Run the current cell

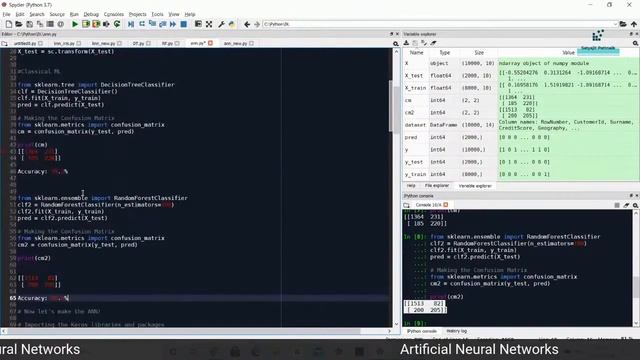(86, 24)
